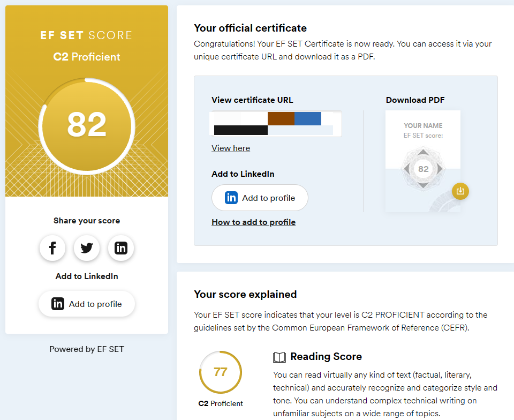Share score via round LinkedIn icon
Viewport: 514px width, 420px height.
click(x=121, y=248)
